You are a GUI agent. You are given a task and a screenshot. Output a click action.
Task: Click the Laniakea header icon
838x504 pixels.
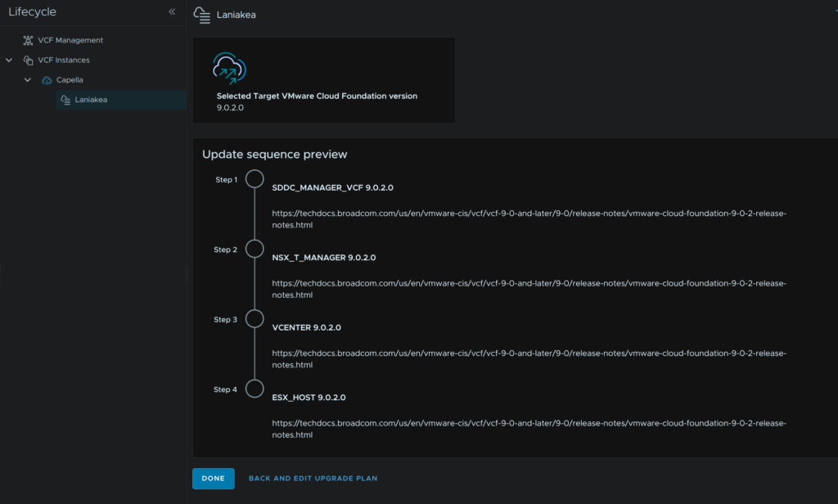point(201,15)
